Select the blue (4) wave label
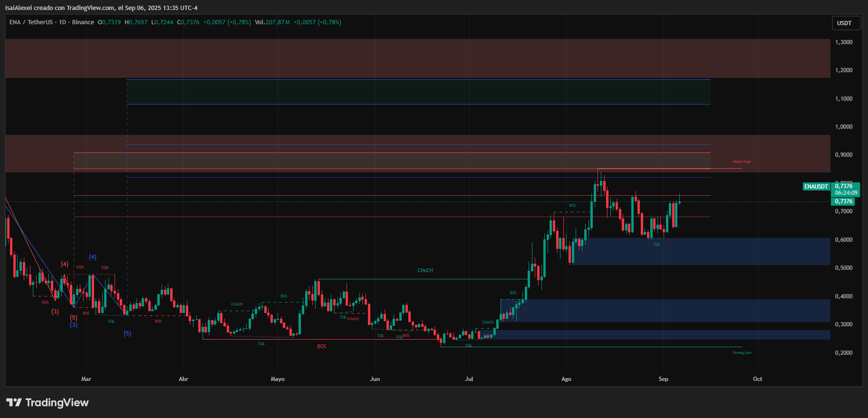 tap(93, 257)
